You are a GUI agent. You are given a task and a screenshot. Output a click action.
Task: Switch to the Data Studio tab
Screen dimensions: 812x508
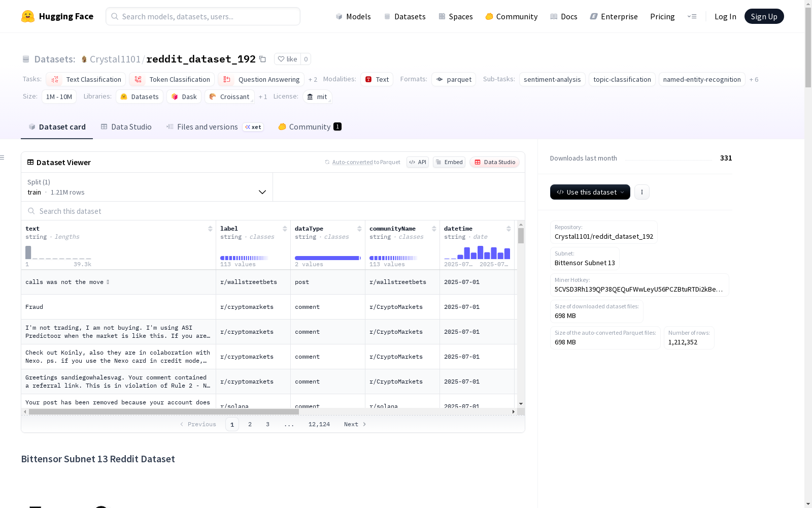click(126, 127)
